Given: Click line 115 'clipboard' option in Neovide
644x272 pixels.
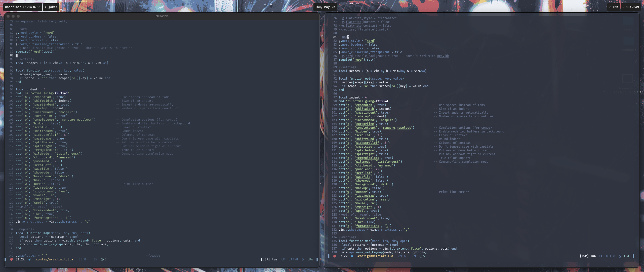Looking at the screenshot, I should (x=45, y=157).
